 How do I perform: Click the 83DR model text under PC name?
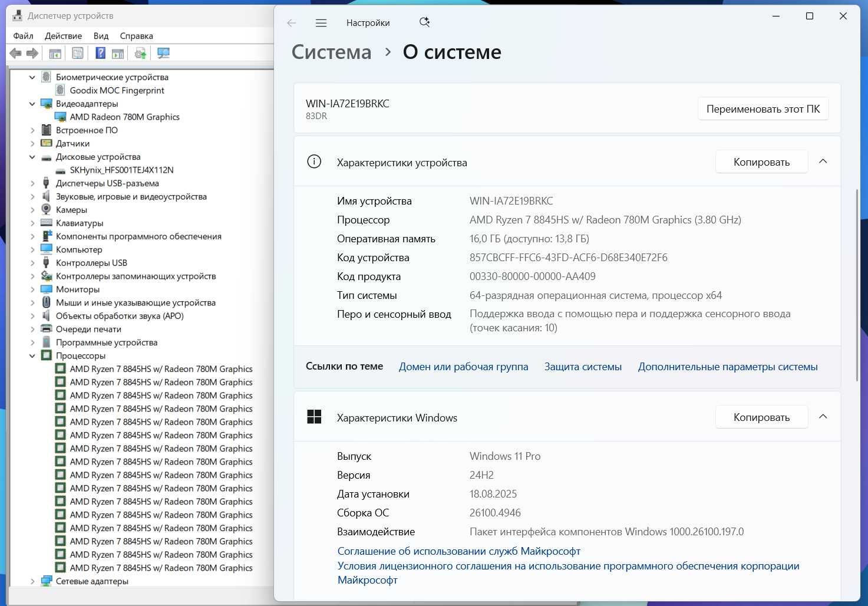tap(316, 116)
